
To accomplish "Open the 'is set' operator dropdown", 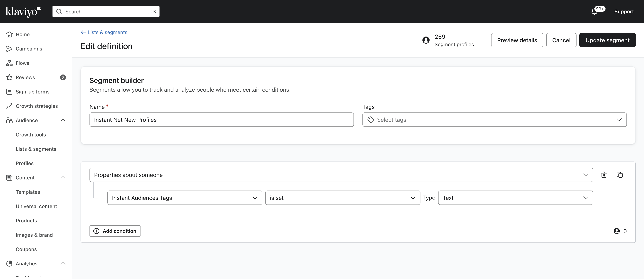I will (343, 198).
